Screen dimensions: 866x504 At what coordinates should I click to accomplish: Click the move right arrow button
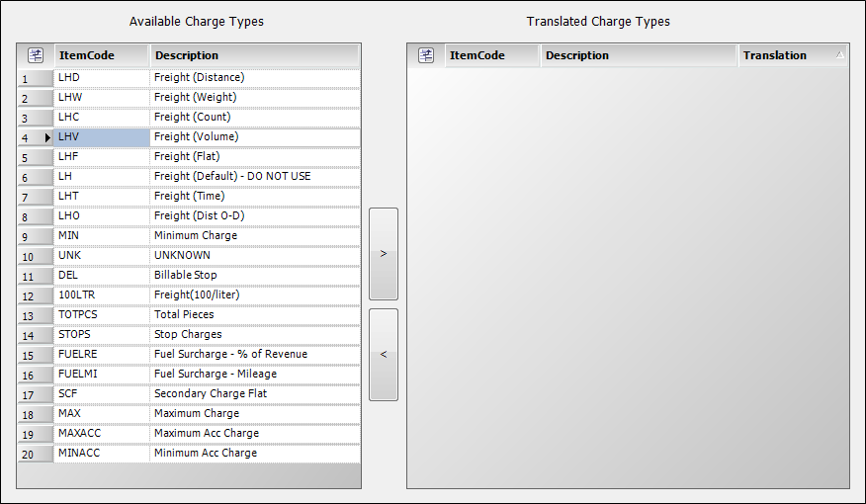coord(384,254)
